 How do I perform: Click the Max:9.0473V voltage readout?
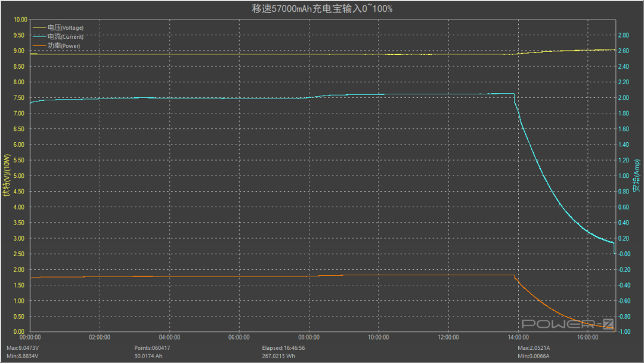coord(23,348)
